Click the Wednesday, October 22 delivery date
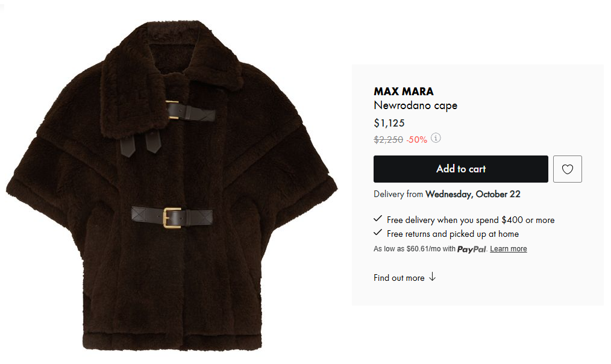Image resolution: width=611 pixels, height=364 pixels. pyautogui.click(x=472, y=194)
